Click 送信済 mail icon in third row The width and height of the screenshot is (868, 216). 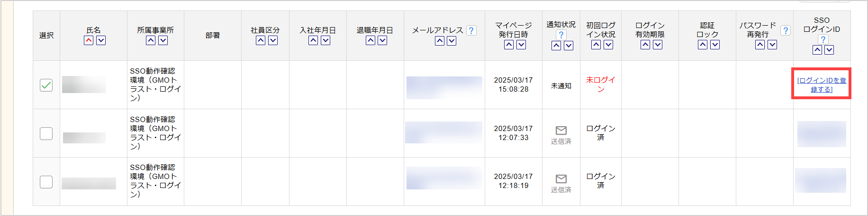[561, 179]
